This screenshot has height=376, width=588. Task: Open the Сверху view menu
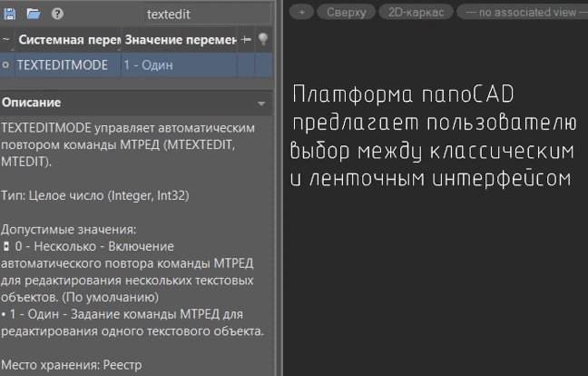tap(346, 12)
